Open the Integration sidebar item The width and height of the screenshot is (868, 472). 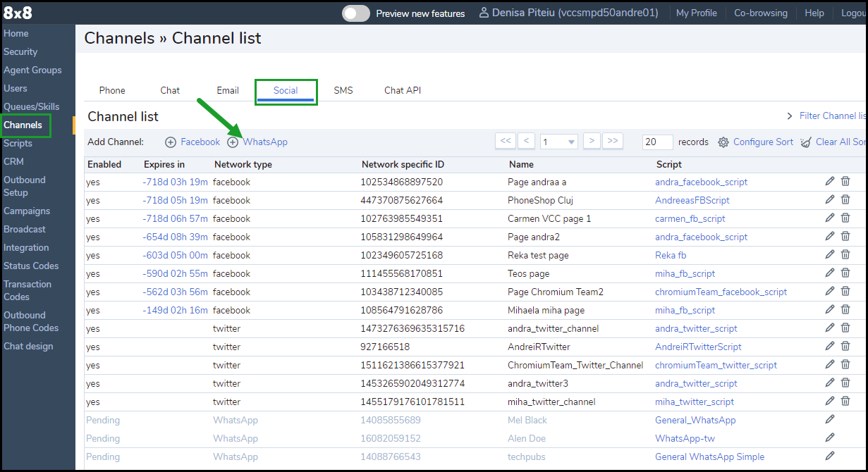point(26,247)
